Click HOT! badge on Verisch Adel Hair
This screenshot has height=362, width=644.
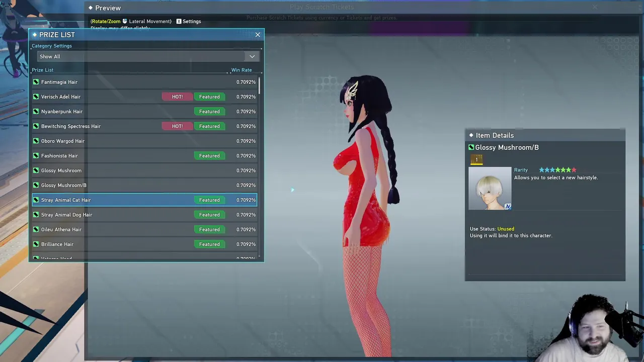coord(177,97)
